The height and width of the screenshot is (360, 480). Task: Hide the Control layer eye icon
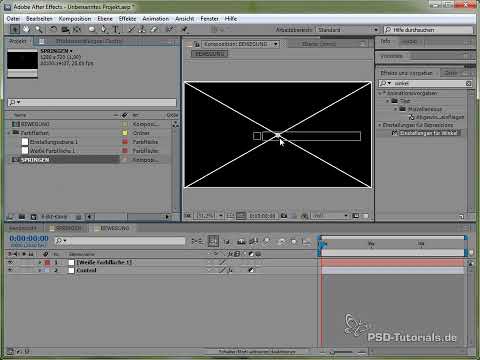(x=10, y=270)
